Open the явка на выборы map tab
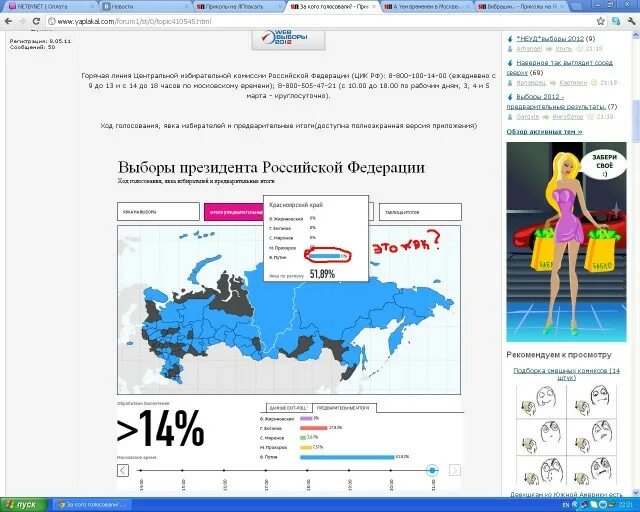This screenshot has width=640, height=512. coord(158,212)
